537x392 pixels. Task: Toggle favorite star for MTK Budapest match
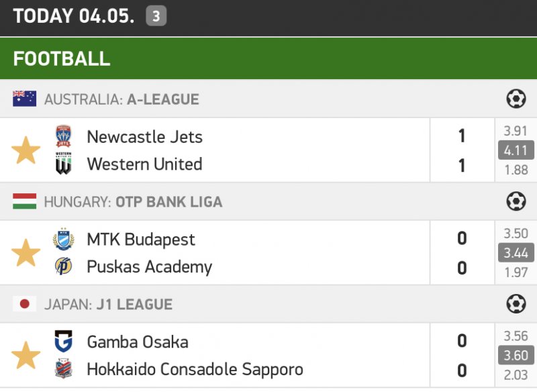[x=26, y=253]
